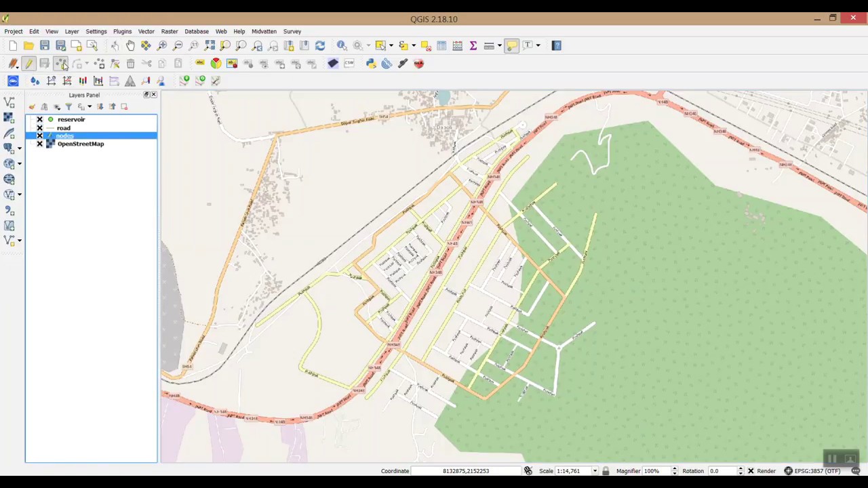Open the Midvatten menu
868x488 pixels.
[264, 31]
